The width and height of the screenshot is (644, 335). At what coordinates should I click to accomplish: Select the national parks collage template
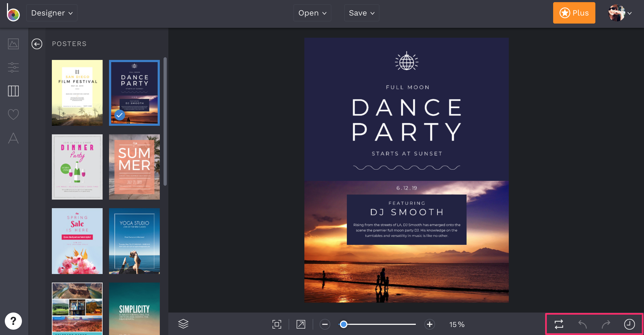click(x=77, y=309)
